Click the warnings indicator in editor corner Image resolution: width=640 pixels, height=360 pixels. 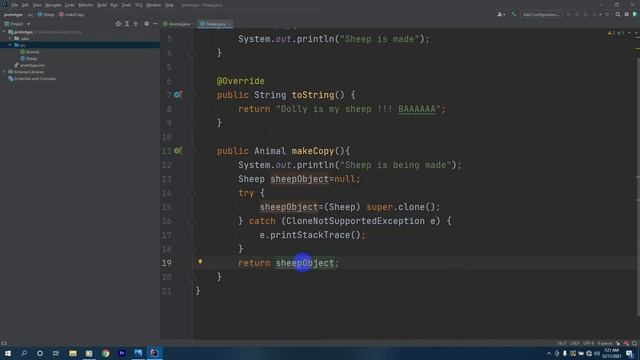click(x=616, y=33)
